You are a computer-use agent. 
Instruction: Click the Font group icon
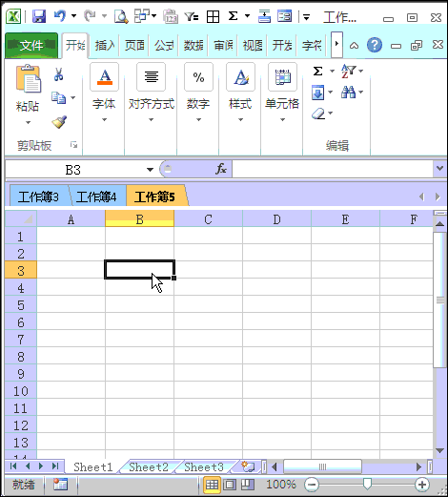tap(105, 77)
